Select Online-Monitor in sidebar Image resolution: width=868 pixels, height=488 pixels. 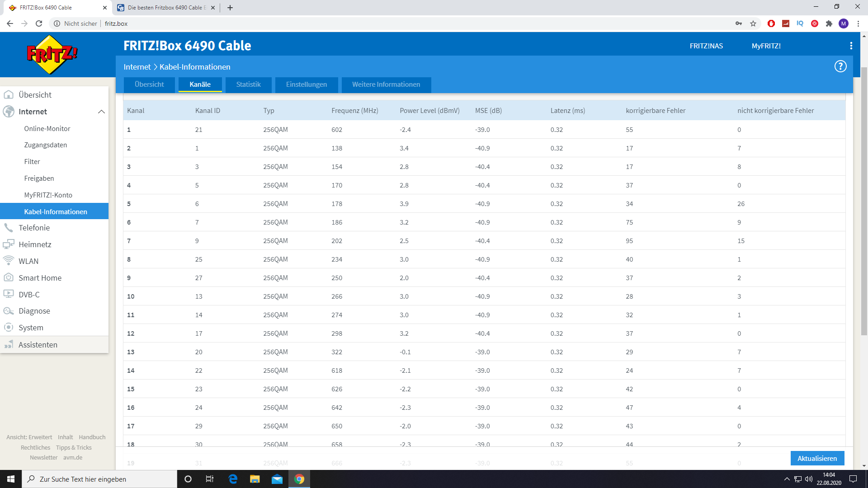point(47,129)
